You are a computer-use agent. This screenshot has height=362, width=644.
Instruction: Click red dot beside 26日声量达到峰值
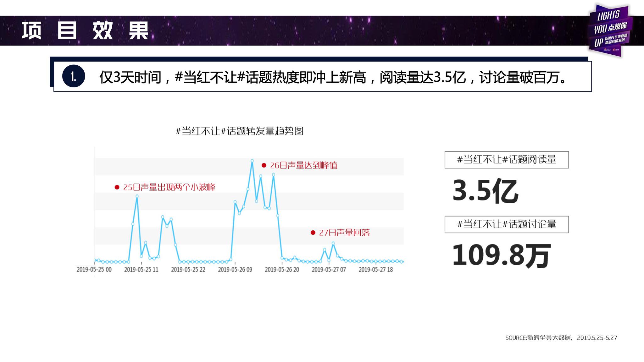tap(264, 165)
